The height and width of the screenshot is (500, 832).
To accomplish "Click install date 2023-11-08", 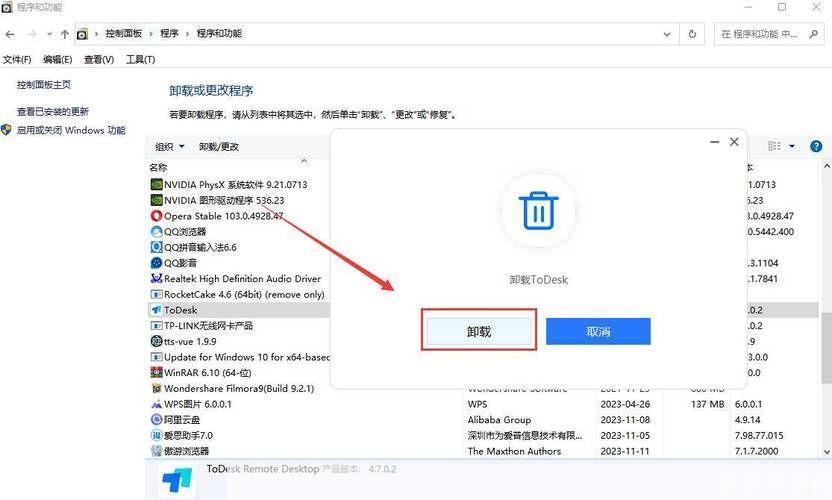I will [625, 419].
